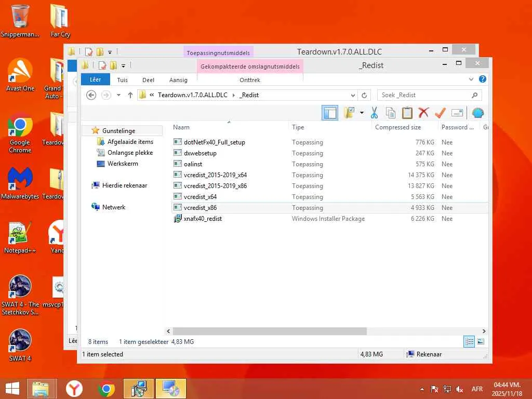
Task: Expand address bar history dropdown
Action: click(x=353, y=96)
